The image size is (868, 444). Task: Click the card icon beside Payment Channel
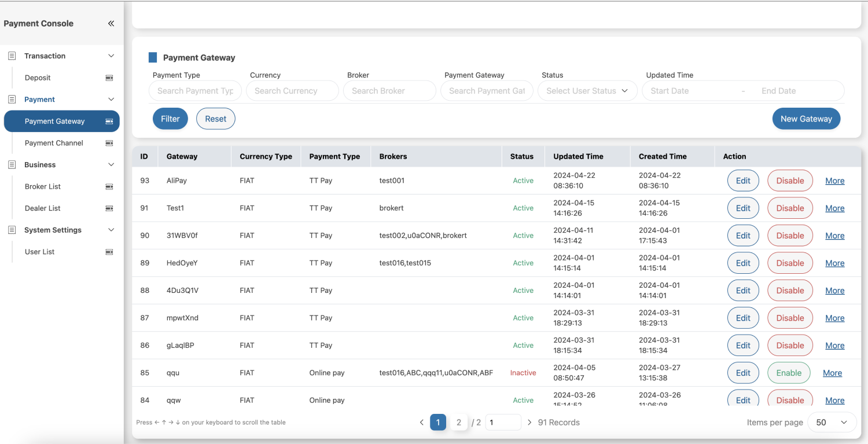(x=109, y=143)
